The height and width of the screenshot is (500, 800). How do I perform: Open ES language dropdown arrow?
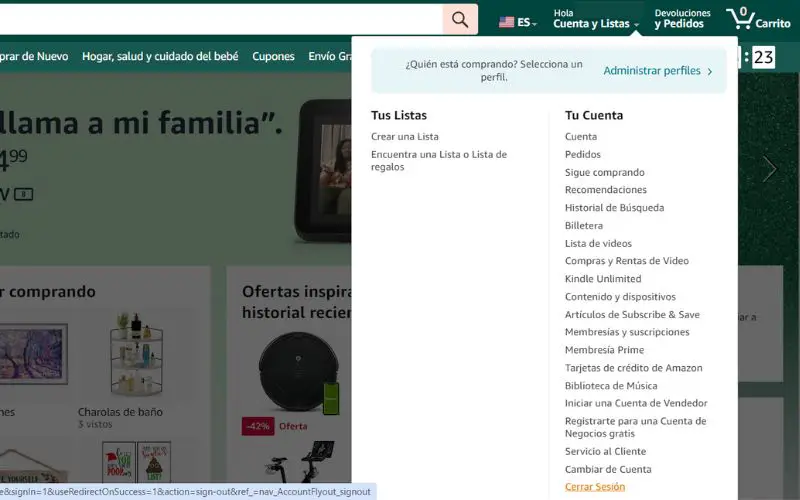(x=534, y=24)
